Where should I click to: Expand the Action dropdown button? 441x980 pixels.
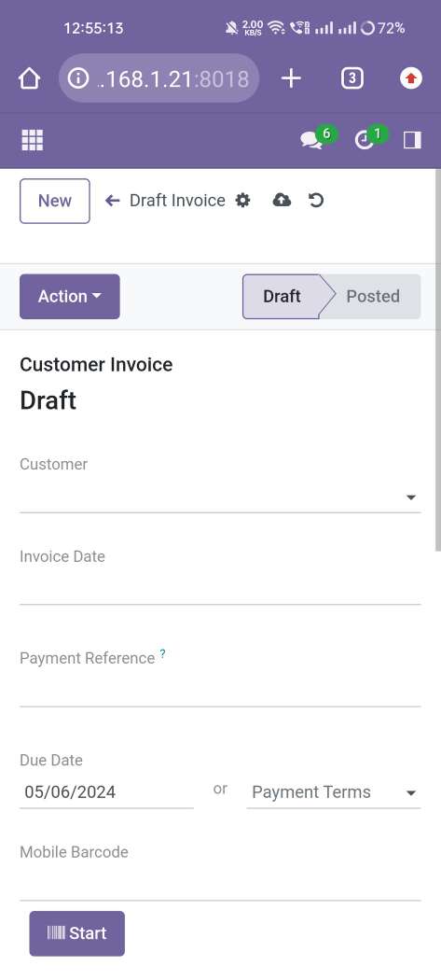pos(70,296)
